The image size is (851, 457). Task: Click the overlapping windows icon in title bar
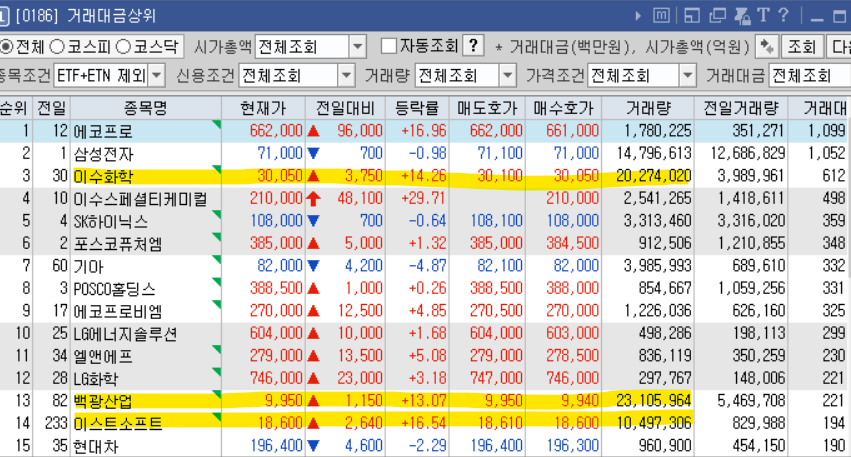point(717,15)
